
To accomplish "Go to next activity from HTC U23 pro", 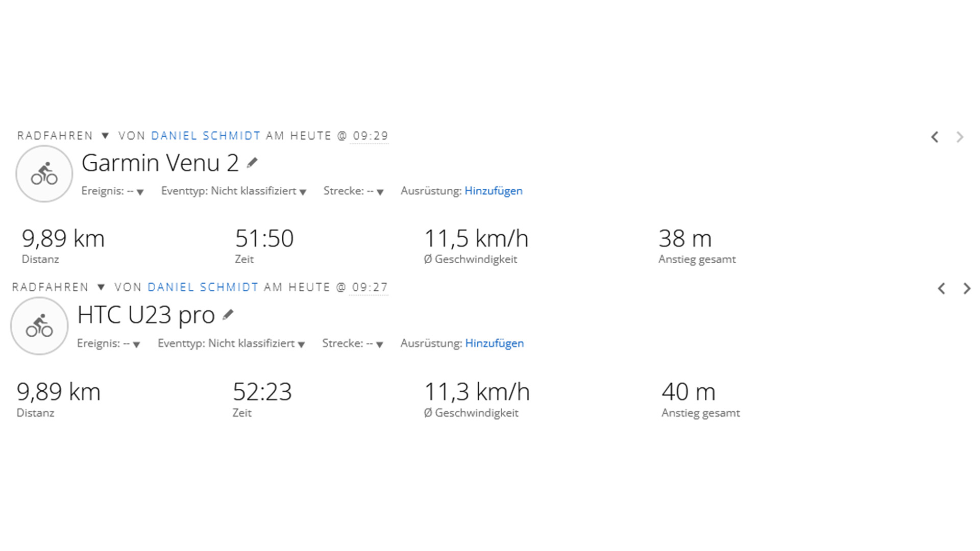I will coord(967,289).
